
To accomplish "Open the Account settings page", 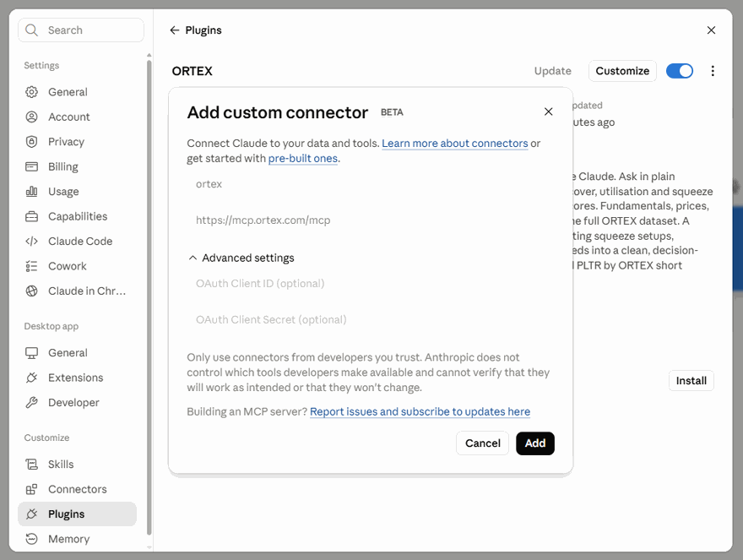I will click(77, 117).
